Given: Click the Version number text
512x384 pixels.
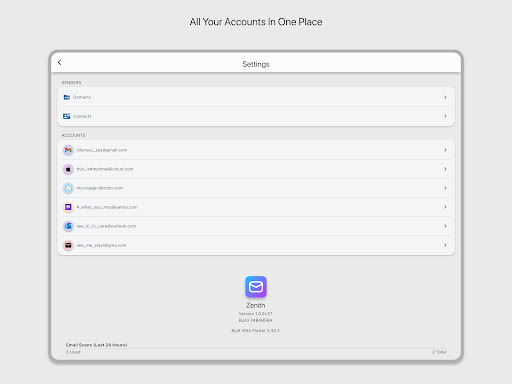Looking at the screenshot, I should [256, 314].
